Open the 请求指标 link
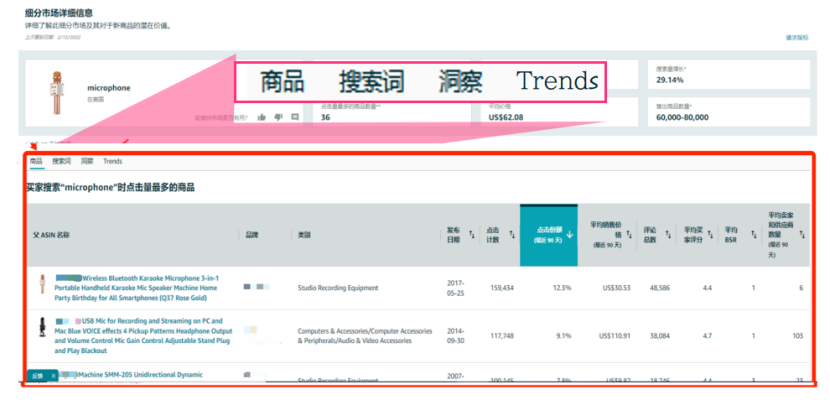Viewport: 830px width, 405px height. pos(797,38)
